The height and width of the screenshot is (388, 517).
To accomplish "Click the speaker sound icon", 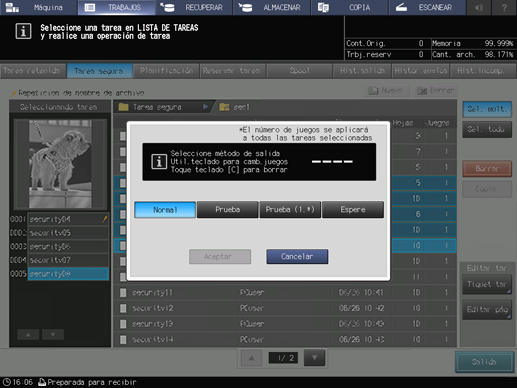I will [x=479, y=7].
